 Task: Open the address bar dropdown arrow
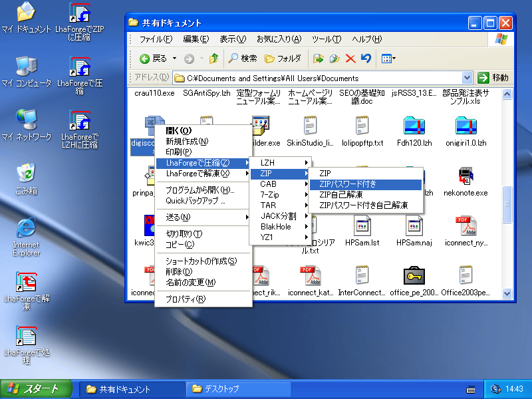point(467,78)
